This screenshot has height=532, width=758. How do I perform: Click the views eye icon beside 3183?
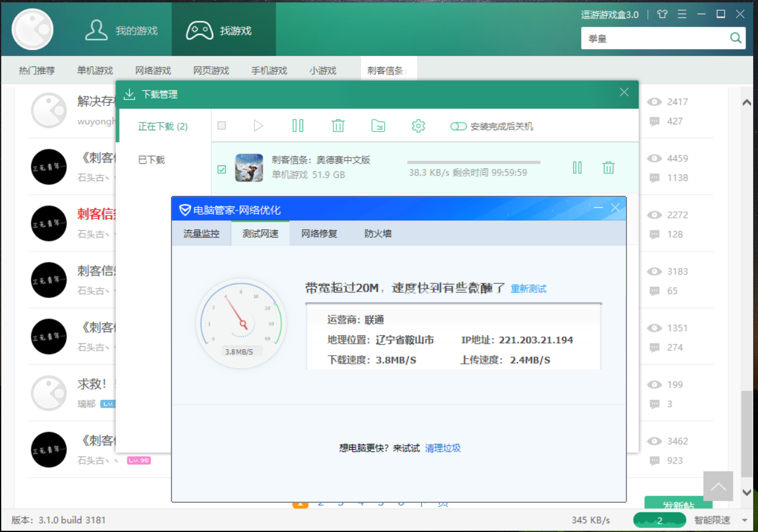coord(655,271)
